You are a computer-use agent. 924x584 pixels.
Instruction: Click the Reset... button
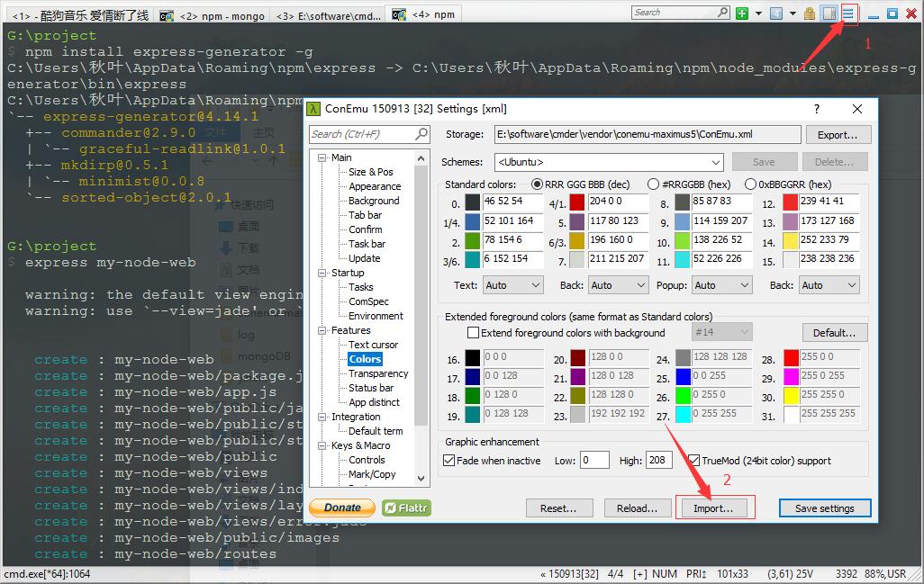558,508
